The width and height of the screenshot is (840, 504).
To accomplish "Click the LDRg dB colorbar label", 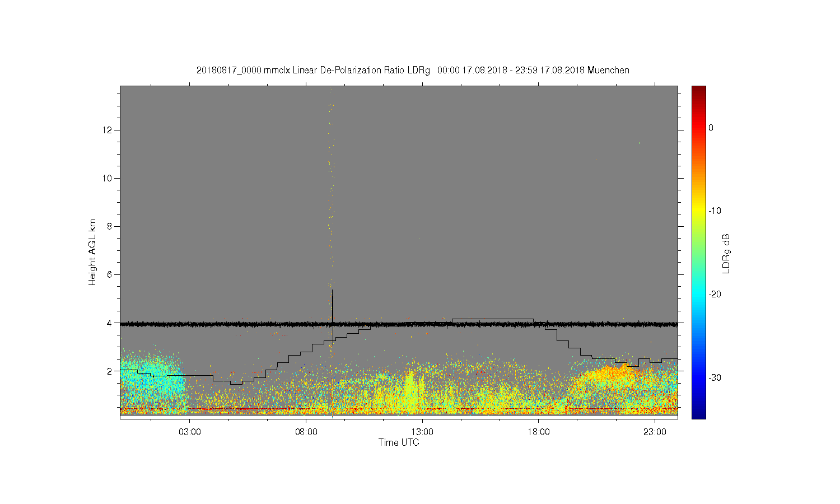I will [x=726, y=253].
